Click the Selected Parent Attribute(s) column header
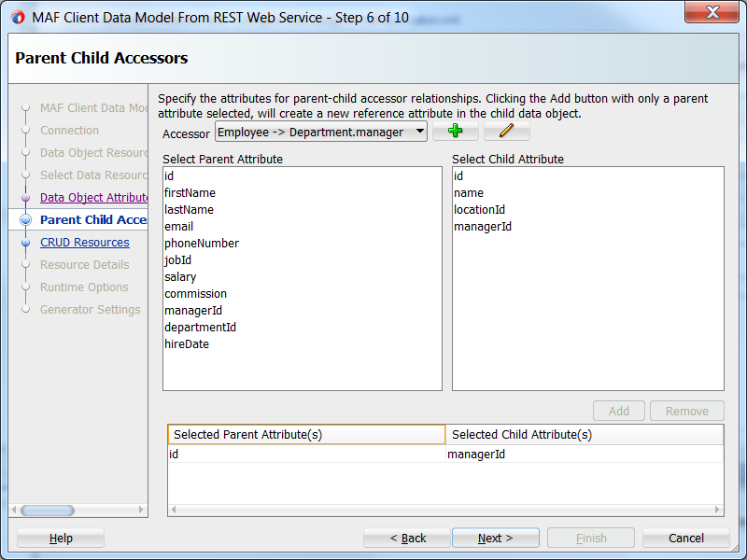Viewport: 747px width, 560px height. point(307,435)
